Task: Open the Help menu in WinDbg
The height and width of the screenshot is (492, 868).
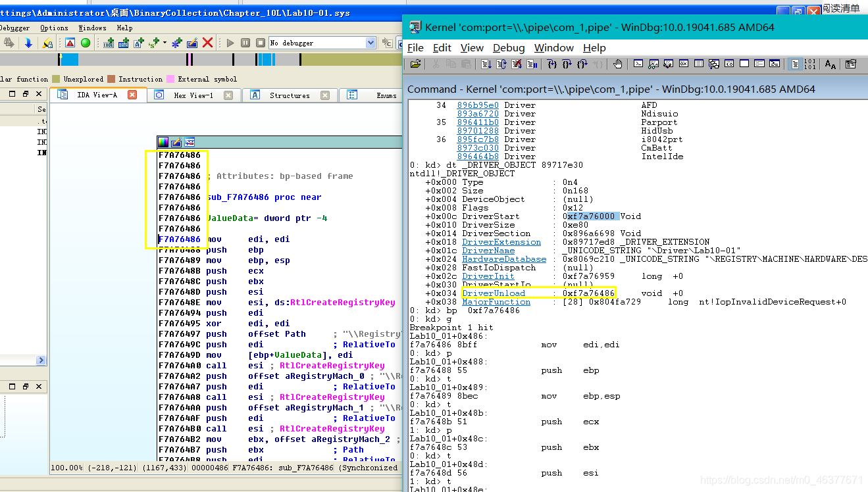Action: [x=594, y=47]
